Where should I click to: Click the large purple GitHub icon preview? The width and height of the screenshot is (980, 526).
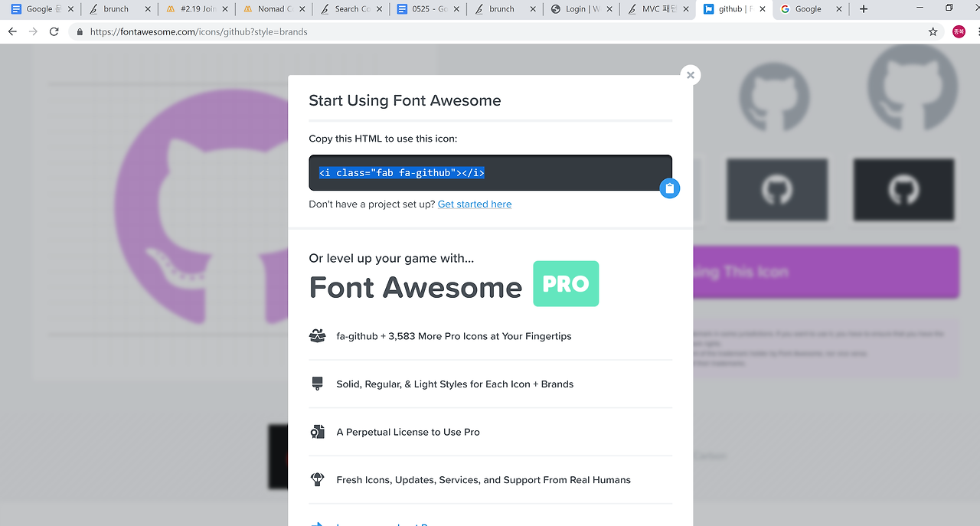pos(201,207)
